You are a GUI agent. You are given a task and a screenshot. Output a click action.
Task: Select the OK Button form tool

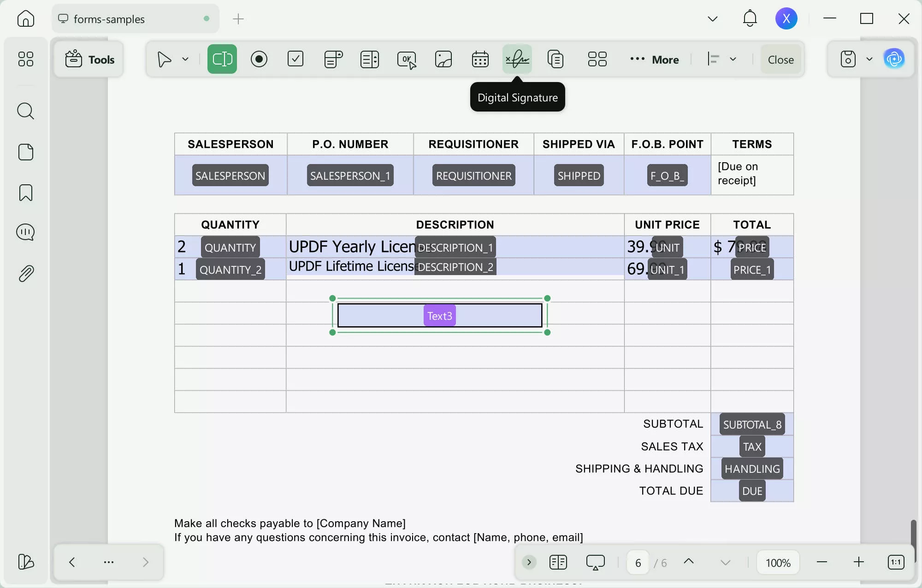[407, 59]
